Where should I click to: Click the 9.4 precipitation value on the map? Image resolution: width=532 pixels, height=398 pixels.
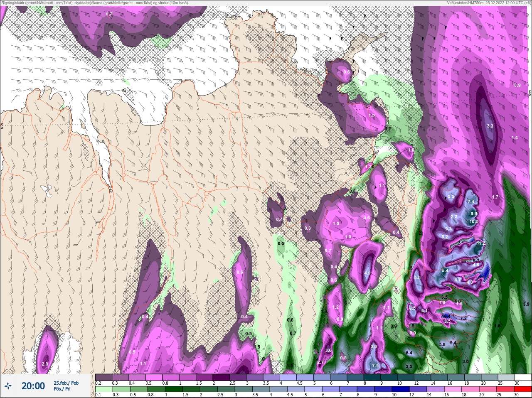pyautogui.click(x=445, y=270)
